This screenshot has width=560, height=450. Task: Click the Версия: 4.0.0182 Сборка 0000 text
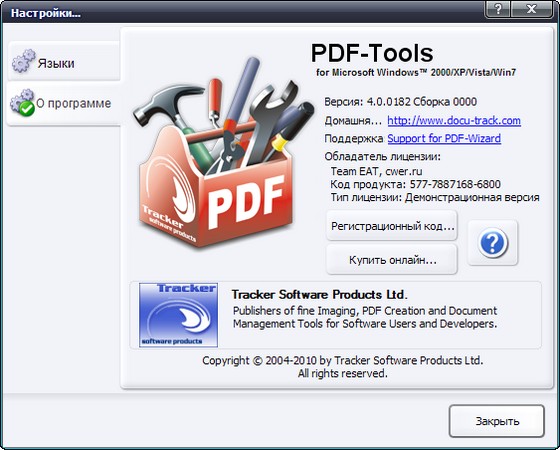[x=400, y=102]
